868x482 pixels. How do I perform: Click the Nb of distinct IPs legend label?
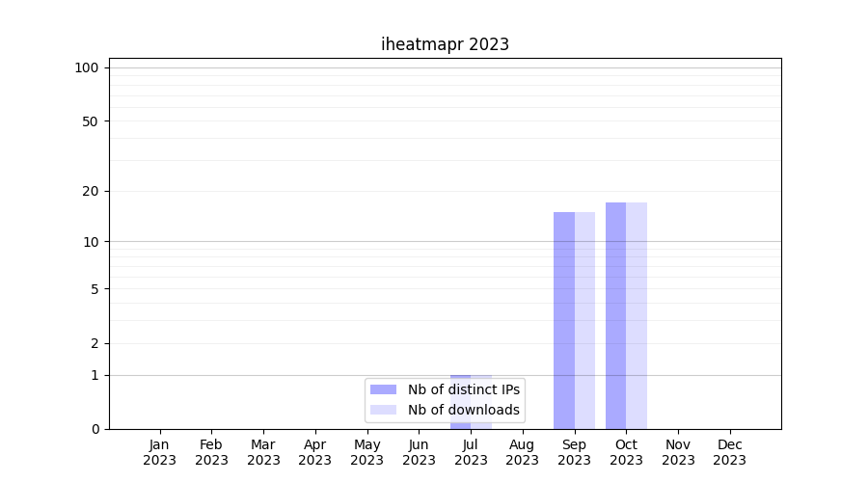click(463, 389)
